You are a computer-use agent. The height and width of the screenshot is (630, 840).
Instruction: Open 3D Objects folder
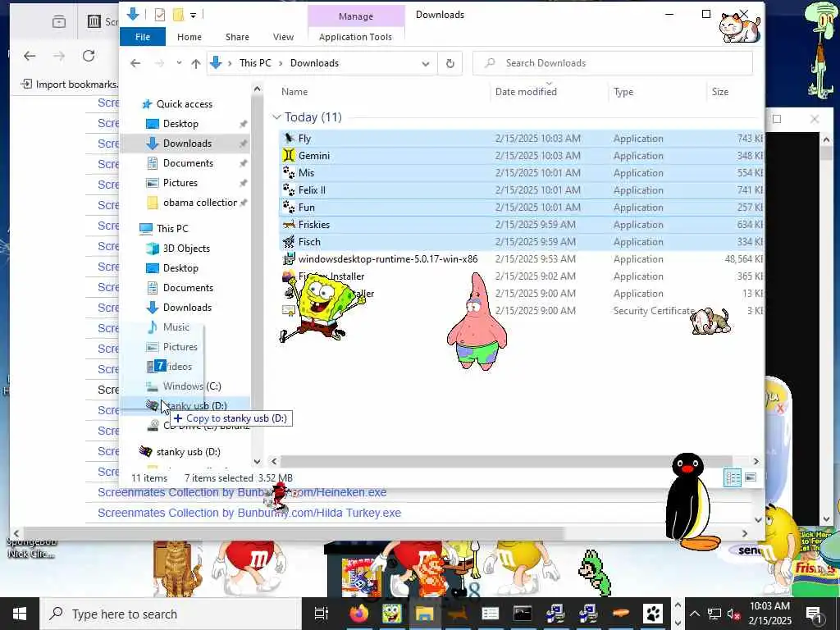pyautogui.click(x=186, y=249)
